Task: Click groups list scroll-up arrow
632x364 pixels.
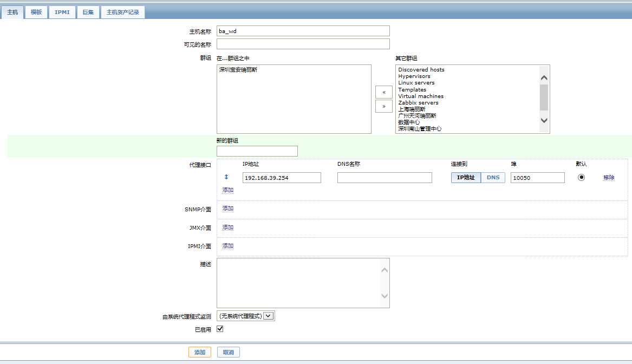Action: [544, 78]
